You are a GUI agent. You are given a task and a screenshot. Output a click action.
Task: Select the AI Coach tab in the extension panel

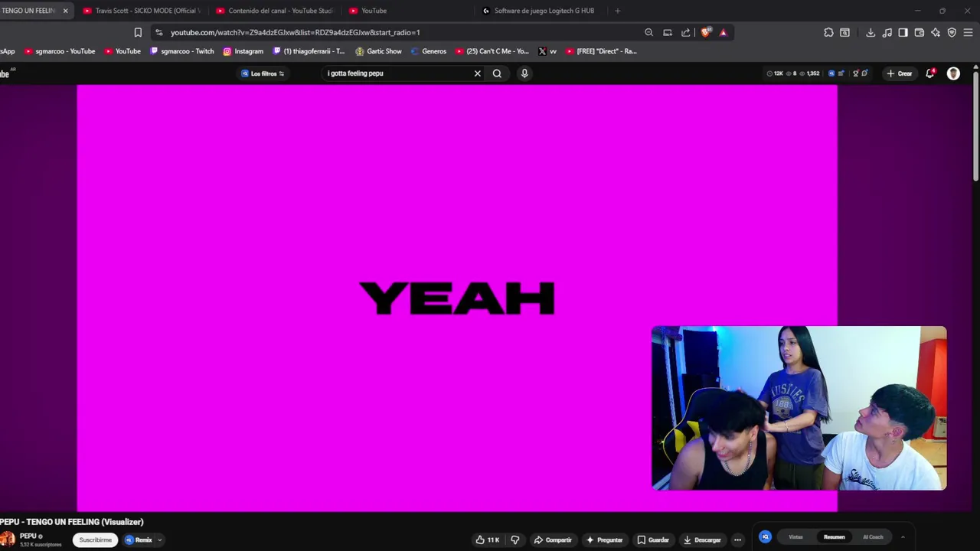(x=873, y=537)
